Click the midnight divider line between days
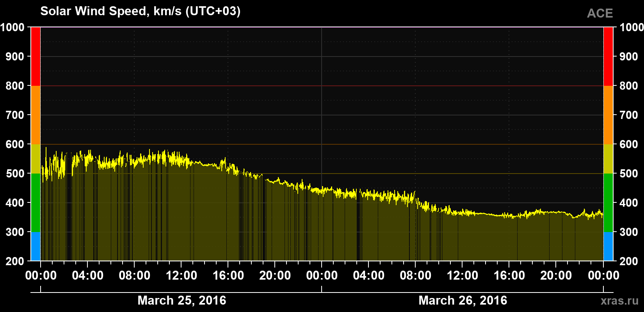The image size is (644, 312). pyautogui.click(x=322, y=144)
